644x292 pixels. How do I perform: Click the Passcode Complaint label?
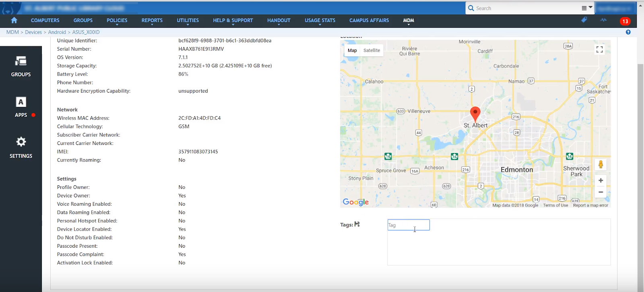80,255
